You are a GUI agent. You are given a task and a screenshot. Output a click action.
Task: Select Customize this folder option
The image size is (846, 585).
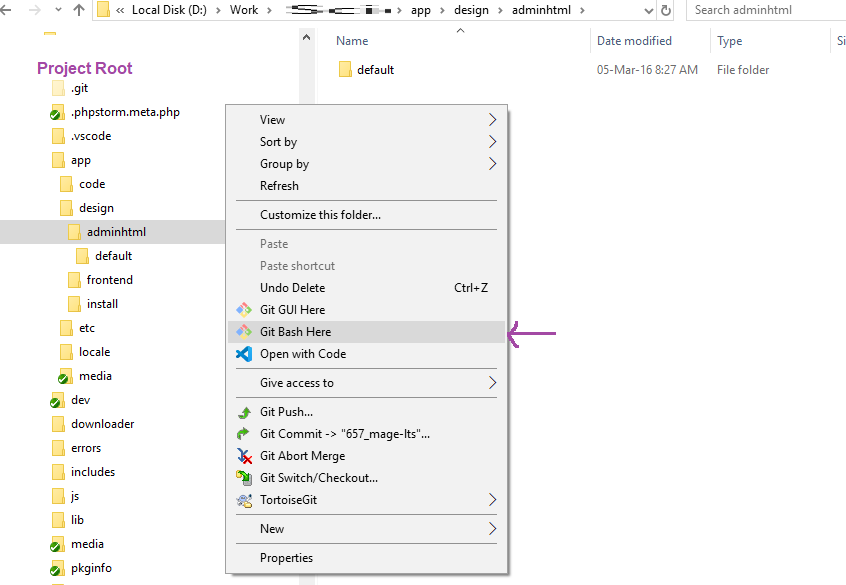[x=320, y=215]
